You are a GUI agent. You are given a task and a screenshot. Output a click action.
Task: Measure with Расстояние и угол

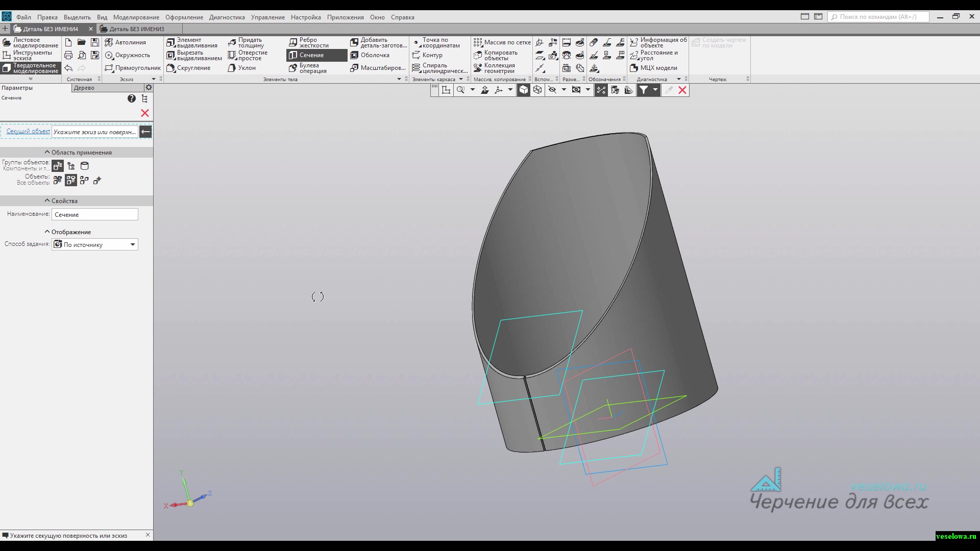[654, 55]
